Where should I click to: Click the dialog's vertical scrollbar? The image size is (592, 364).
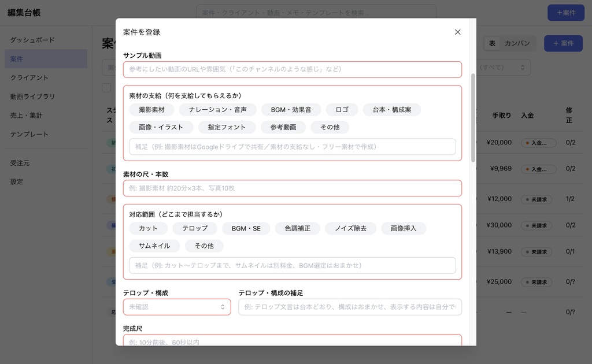[473, 118]
